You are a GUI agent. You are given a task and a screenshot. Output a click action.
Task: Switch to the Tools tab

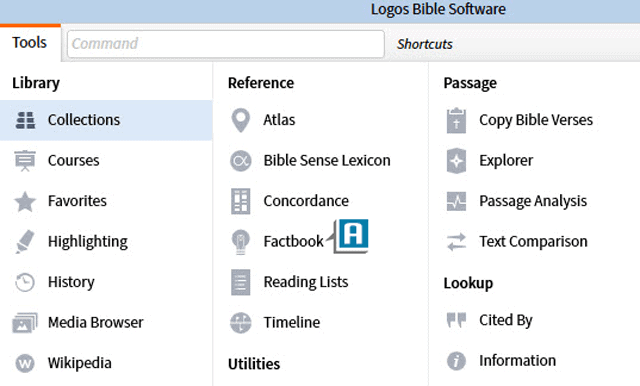click(30, 43)
